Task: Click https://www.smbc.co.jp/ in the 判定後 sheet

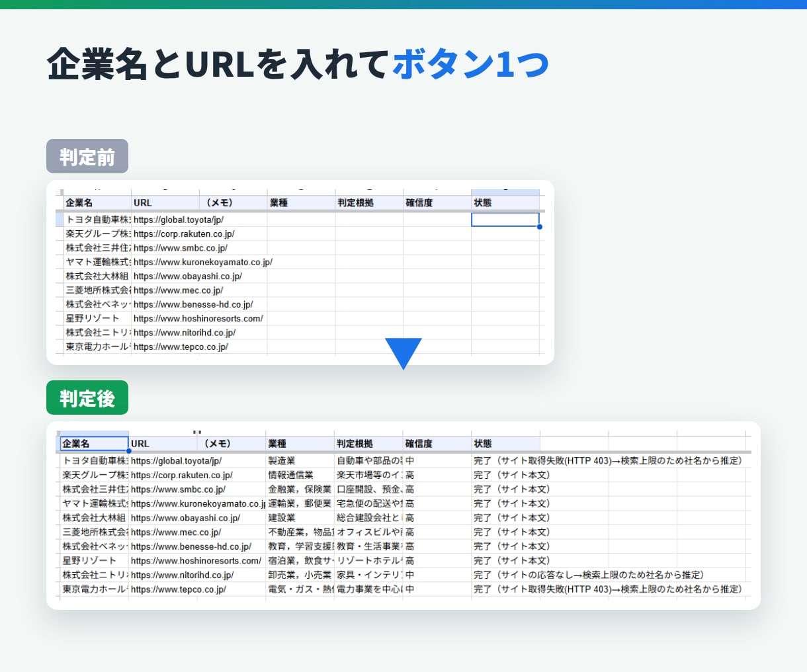Action: click(178, 489)
